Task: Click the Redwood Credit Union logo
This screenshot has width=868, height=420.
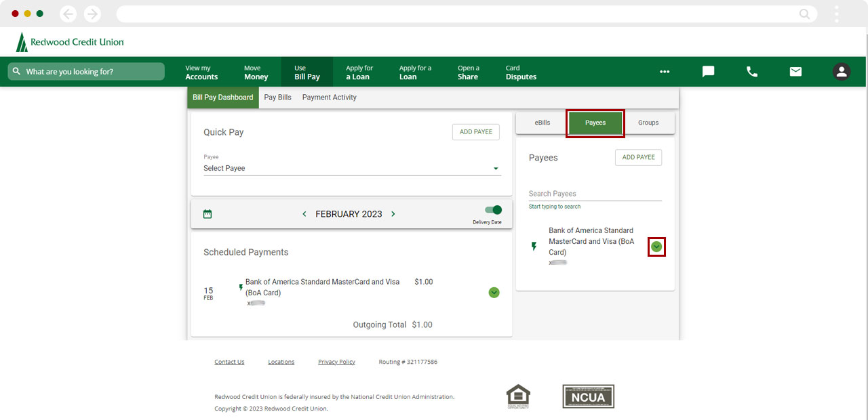Action: (x=70, y=42)
